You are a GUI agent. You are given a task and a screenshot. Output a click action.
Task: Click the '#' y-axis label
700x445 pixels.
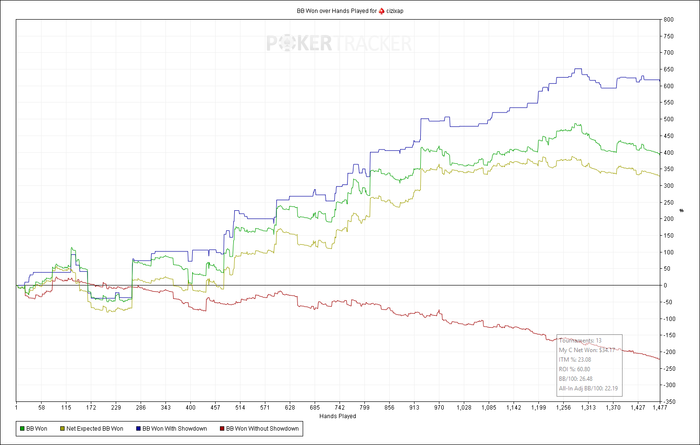click(682, 210)
